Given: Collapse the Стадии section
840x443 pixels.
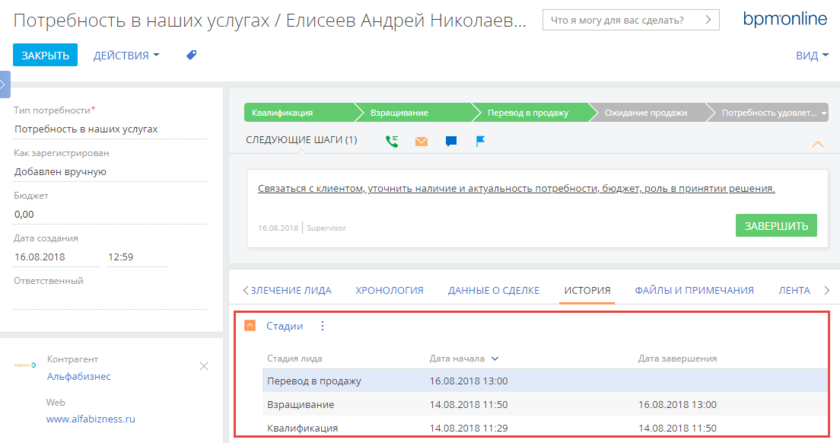Looking at the screenshot, I should pyautogui.click(x=250, y=326).
